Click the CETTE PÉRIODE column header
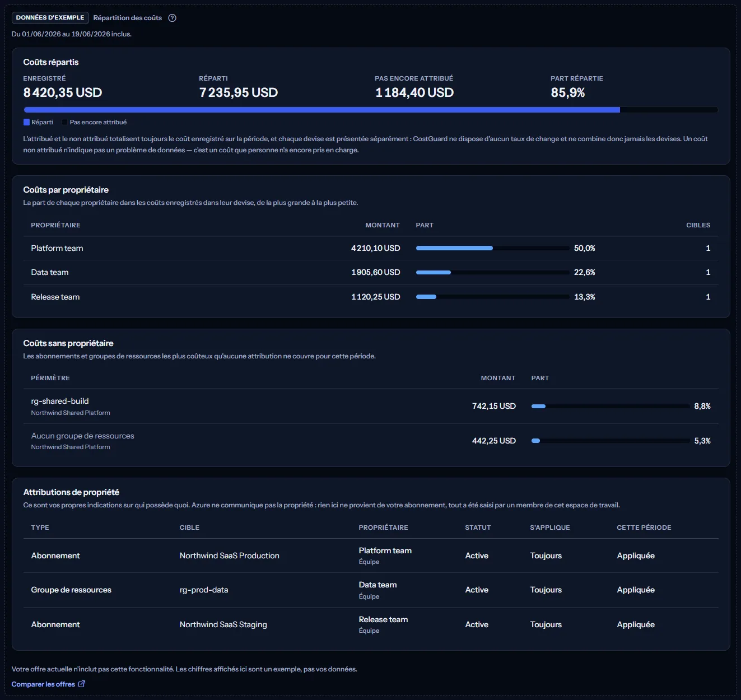 point(644,528)
